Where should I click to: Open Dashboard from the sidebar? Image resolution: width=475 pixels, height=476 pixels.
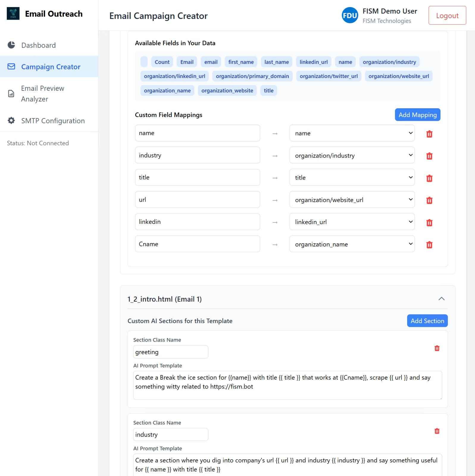[38, 45]
